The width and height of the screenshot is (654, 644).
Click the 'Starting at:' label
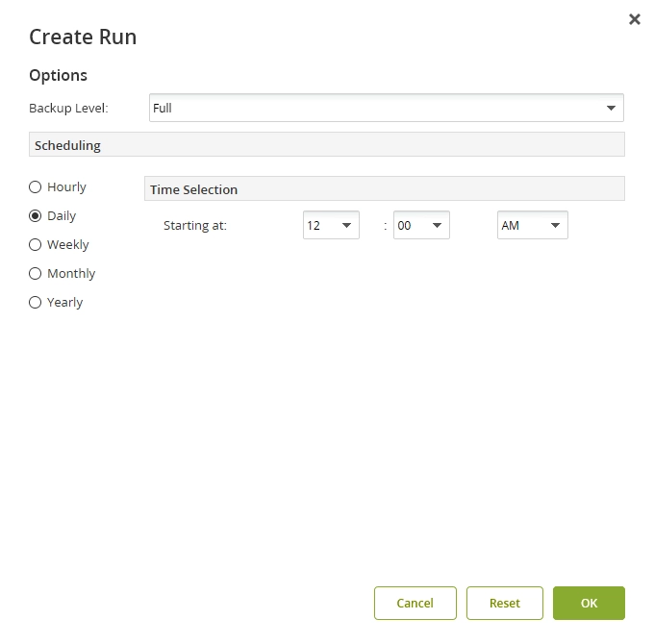(195, 226)
